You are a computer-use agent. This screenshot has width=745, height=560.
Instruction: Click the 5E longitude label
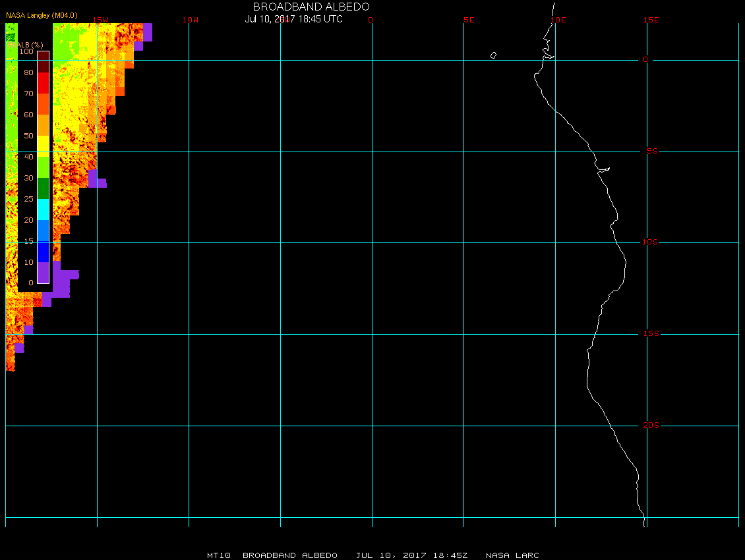pos(469,20)
